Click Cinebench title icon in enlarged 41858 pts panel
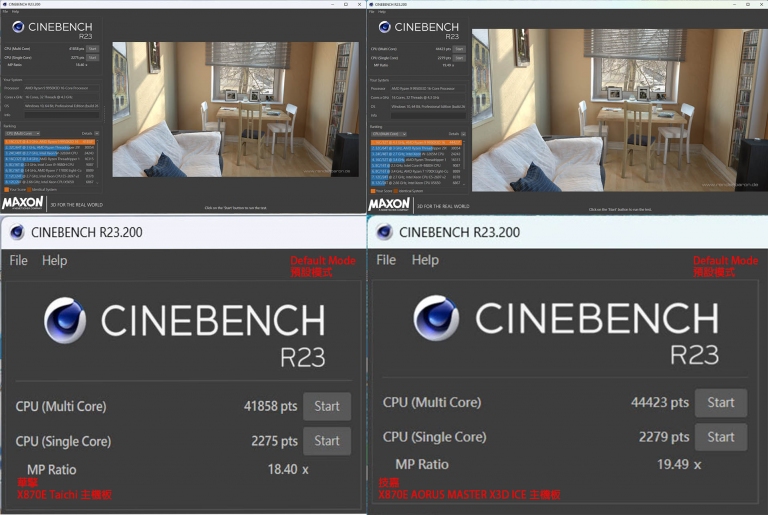Screen dimensions: 768x515 tap(17, 232)
